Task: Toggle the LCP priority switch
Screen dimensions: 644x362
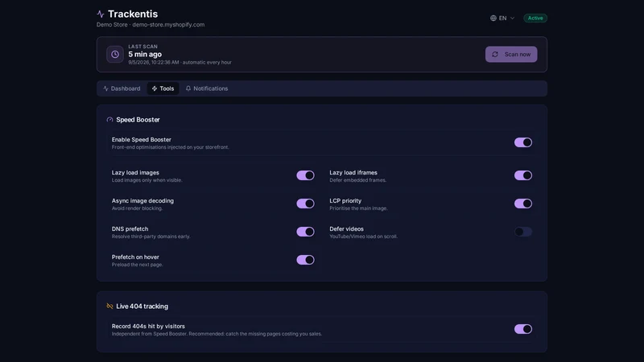Action: tap(522, 204)
